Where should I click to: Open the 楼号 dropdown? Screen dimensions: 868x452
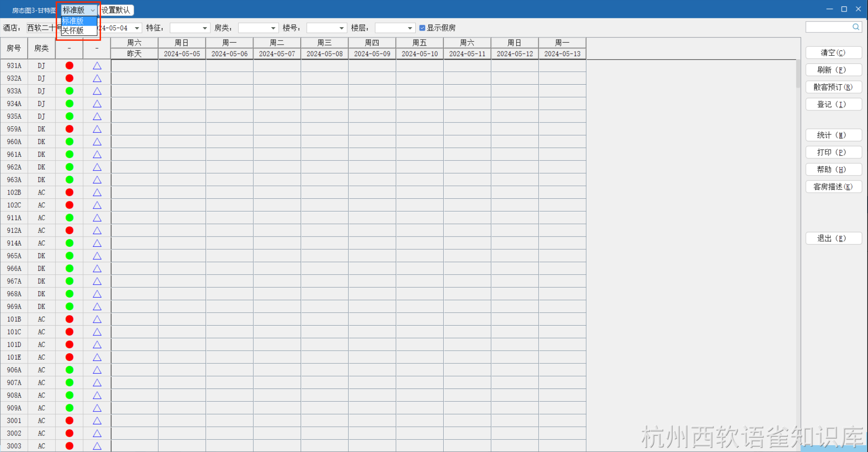327,28
